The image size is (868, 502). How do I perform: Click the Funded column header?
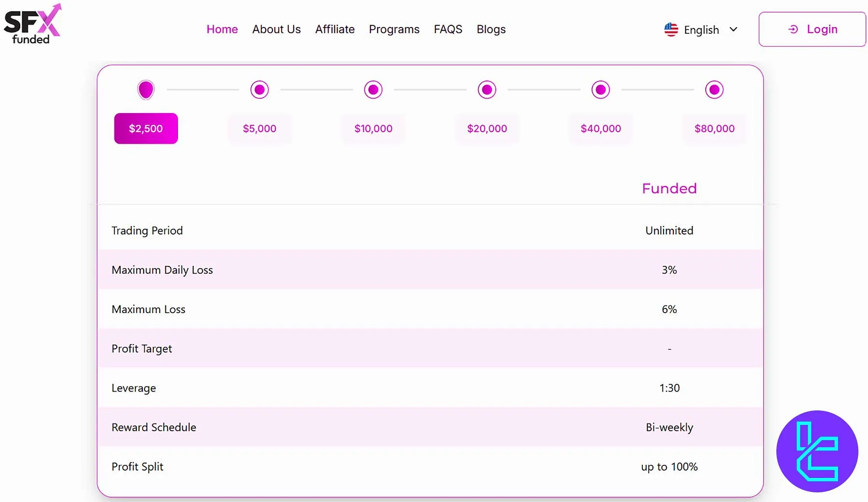point(669,188)
